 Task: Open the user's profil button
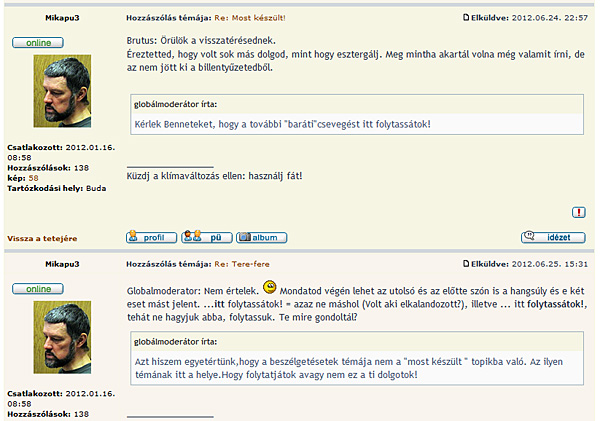[x=150, y=237]
